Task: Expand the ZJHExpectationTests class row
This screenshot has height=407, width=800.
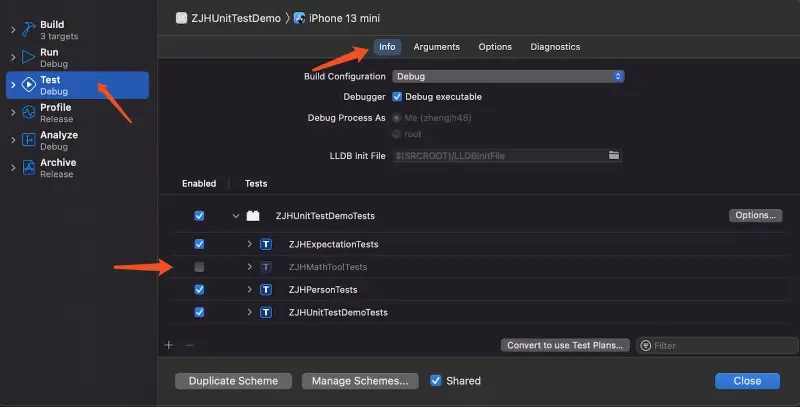Action: pos(249,244)
